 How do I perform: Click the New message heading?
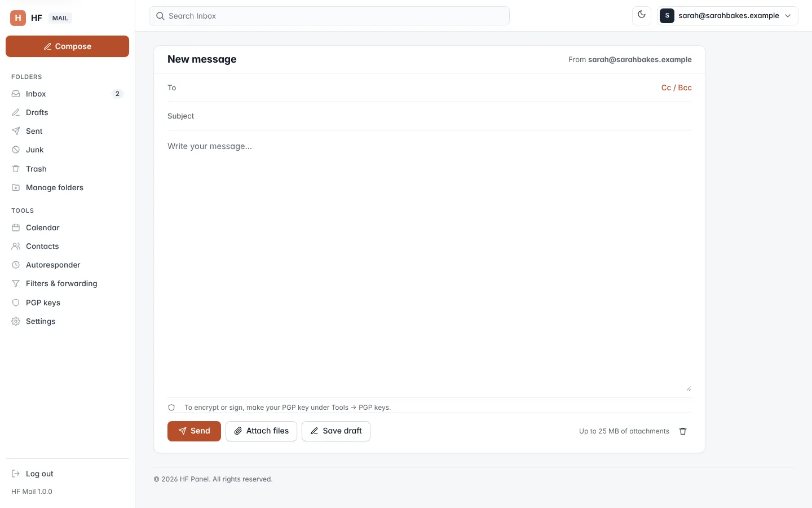[x=202, y=59]
